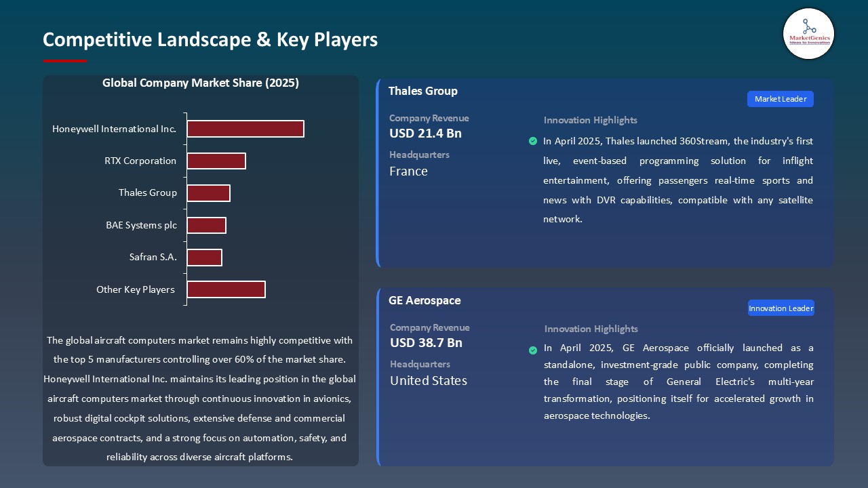This screenshot has height=488, width=868.
Task: Click the Company Revenue USD 21.4 Bn value
Action: [x=425, y=134]
